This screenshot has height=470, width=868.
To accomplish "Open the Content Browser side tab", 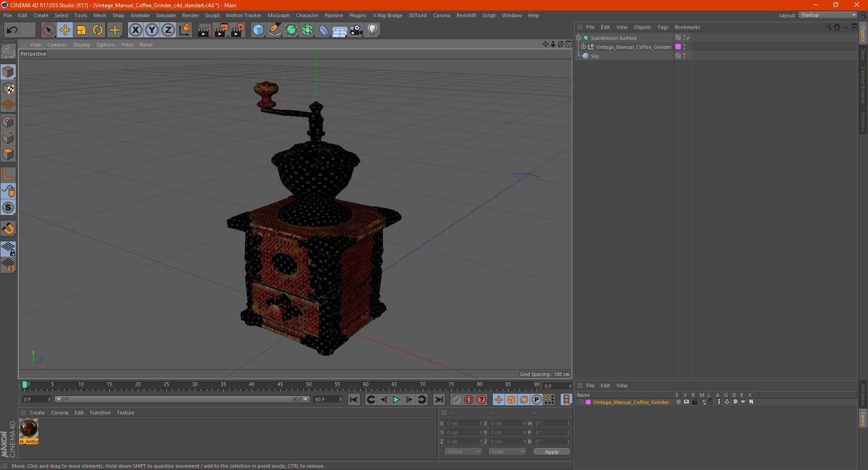I will coord(863,85).
